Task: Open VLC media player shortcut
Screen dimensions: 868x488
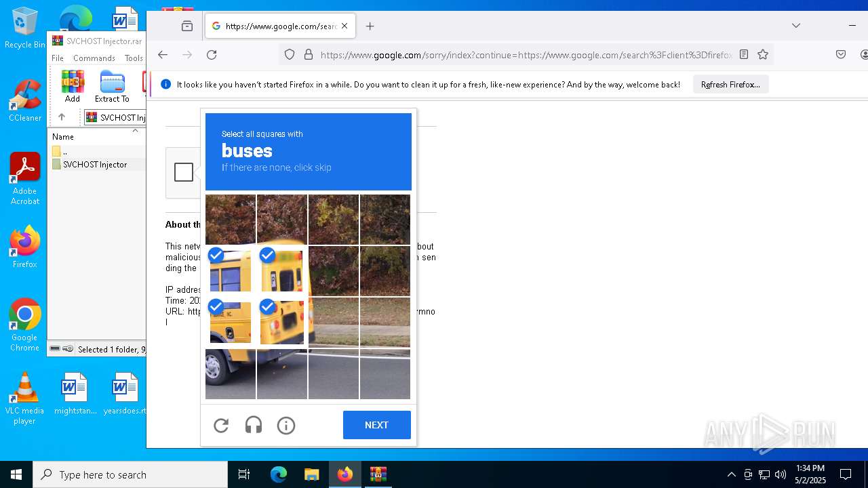Action: tap(25, 399)
